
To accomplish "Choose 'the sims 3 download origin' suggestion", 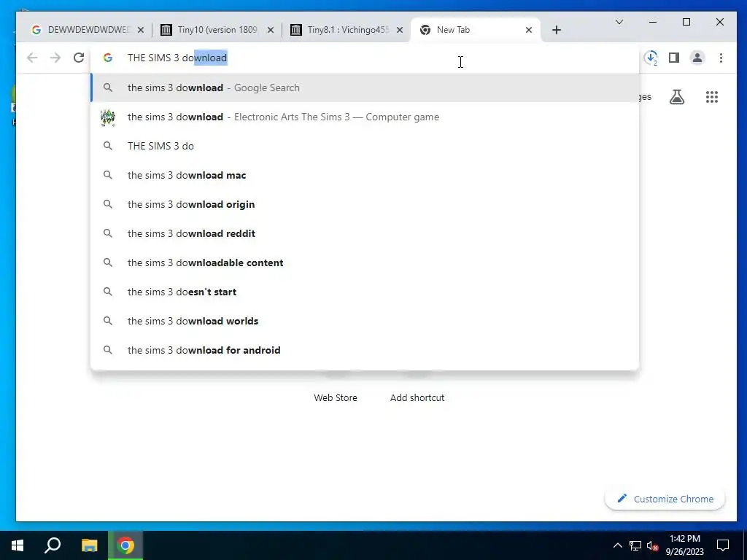I will [365, 204].
